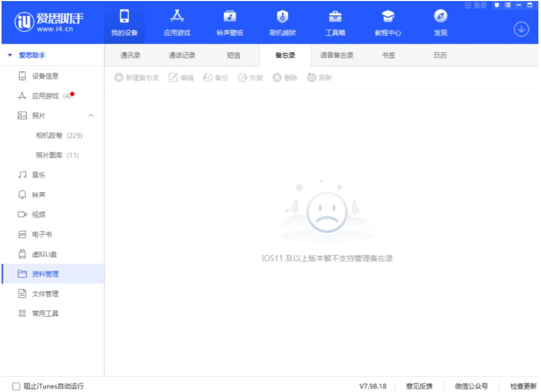This screenshot has width=541, height=392.
Task: Select 相机胶卷 (229) in sidebar
Action: point(59,136)
